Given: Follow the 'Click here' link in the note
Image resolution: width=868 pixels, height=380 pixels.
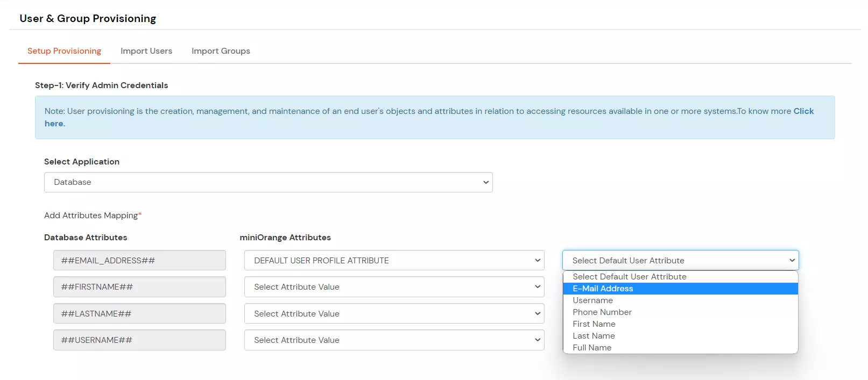Looking at the screenshot, I should coord(803,111).
